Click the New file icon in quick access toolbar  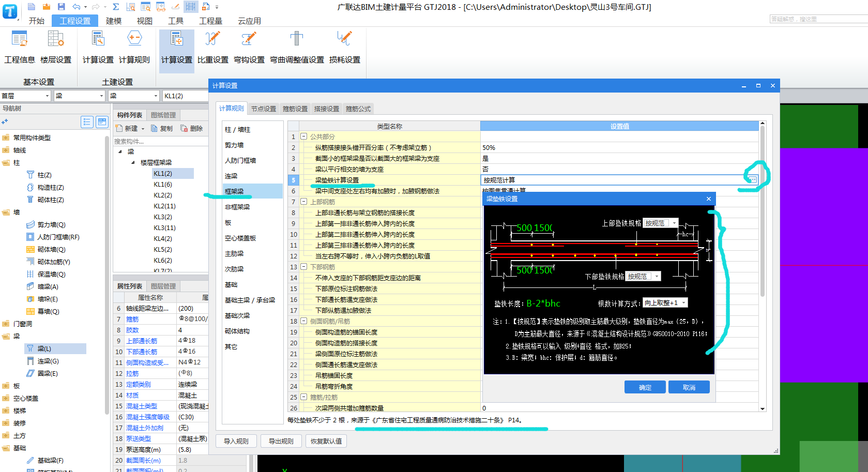click(32, 7)
